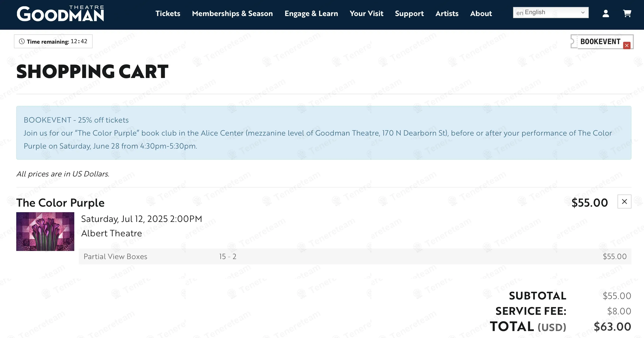644x338 pixels.
Task: Click the Albert Theatre venue text
Action: click(x=111, y=233)
